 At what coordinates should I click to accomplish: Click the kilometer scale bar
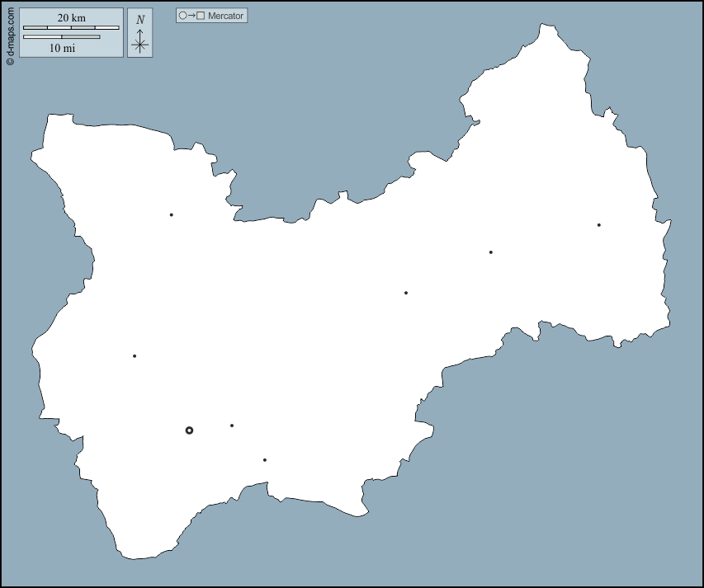coord(71,28)
